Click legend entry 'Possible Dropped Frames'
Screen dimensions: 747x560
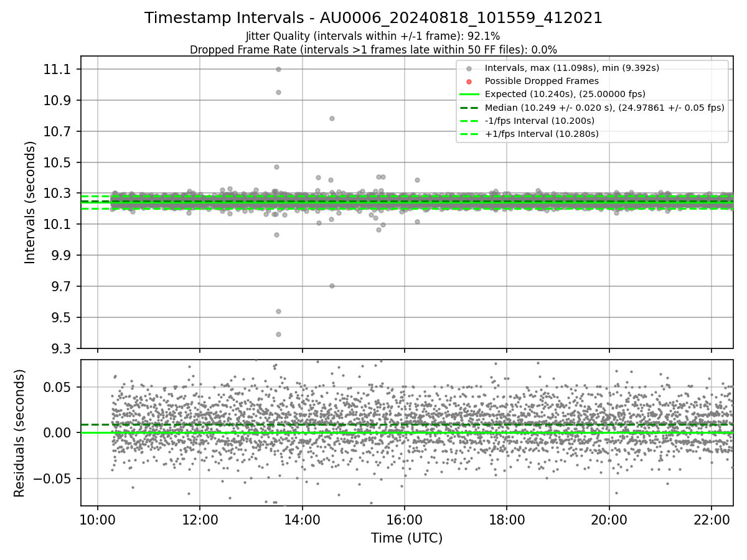point(542,81)
